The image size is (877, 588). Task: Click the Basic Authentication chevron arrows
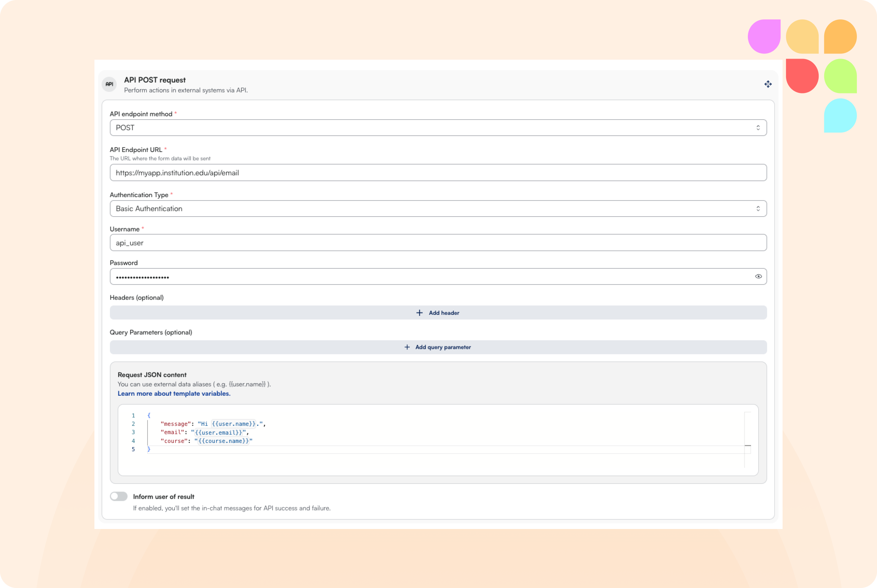click(758, 209)
